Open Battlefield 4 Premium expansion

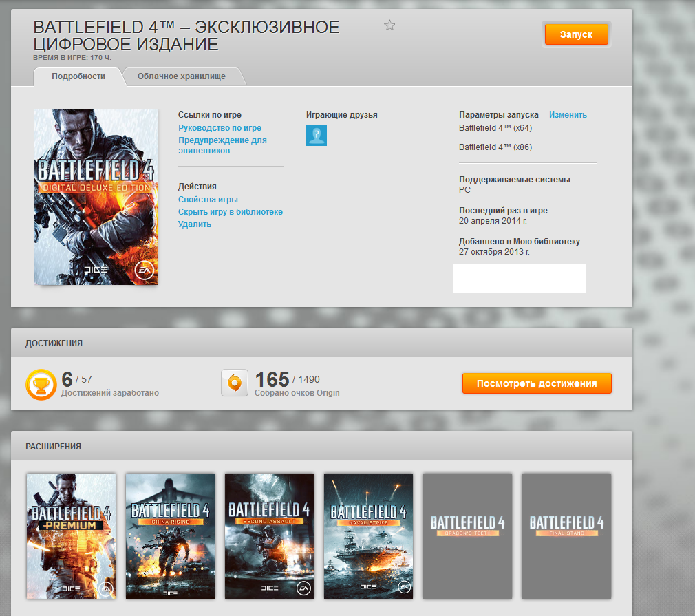tap(72, 536)
